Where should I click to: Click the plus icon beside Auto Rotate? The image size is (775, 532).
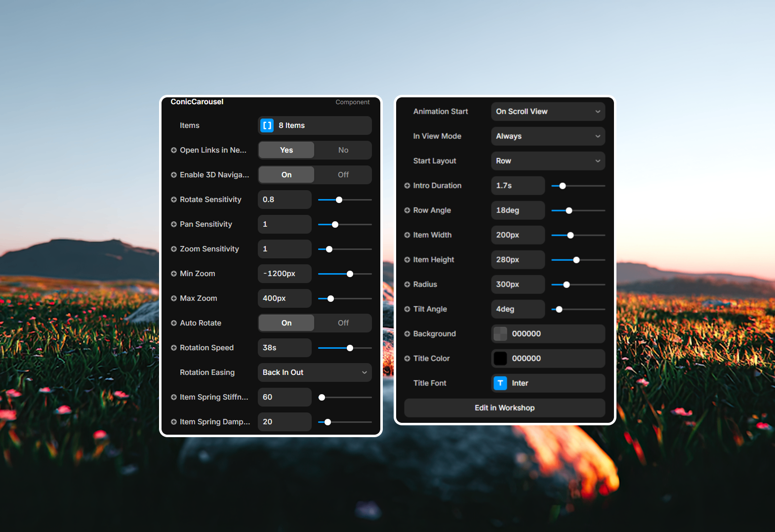(174, 323)
